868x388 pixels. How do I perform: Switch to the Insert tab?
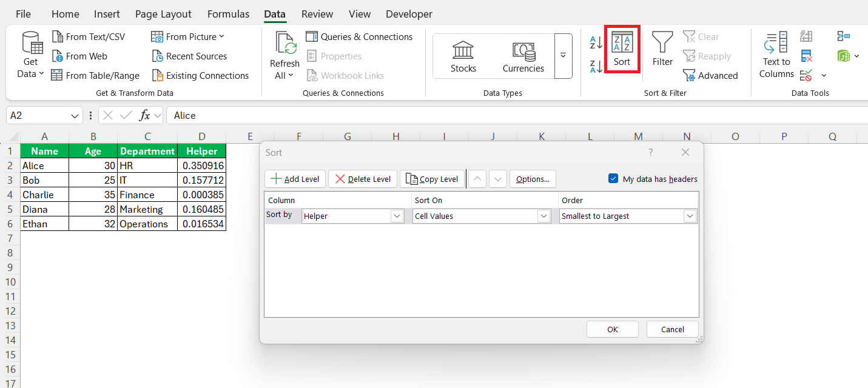coord(107,14)
